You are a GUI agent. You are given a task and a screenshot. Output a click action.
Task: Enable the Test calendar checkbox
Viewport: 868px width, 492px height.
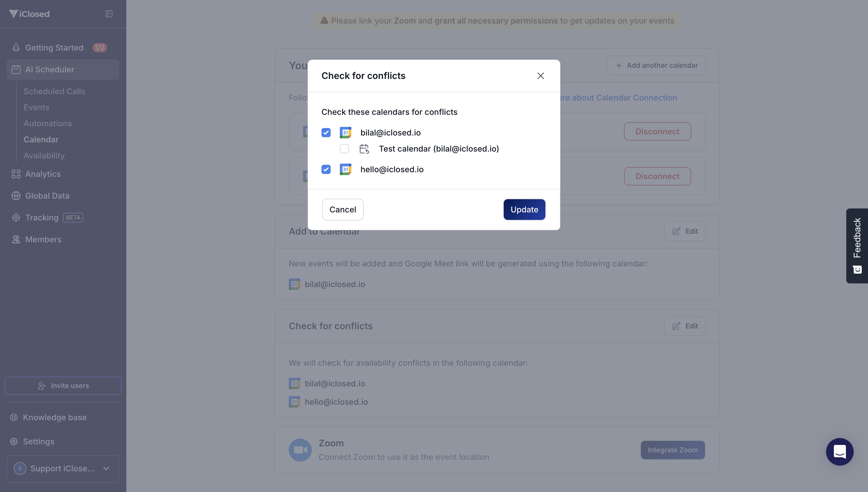pos(344,149)
